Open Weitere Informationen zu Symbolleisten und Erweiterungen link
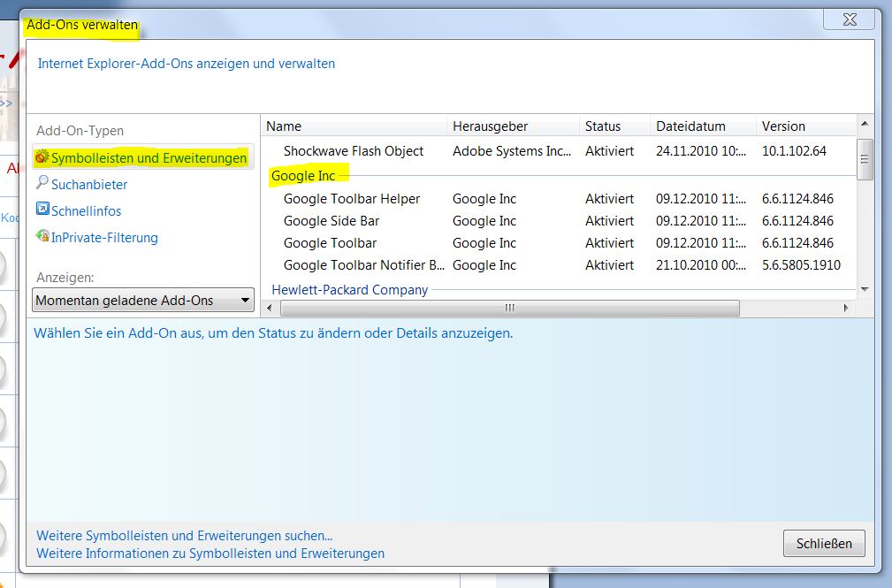 pos(210,554)
